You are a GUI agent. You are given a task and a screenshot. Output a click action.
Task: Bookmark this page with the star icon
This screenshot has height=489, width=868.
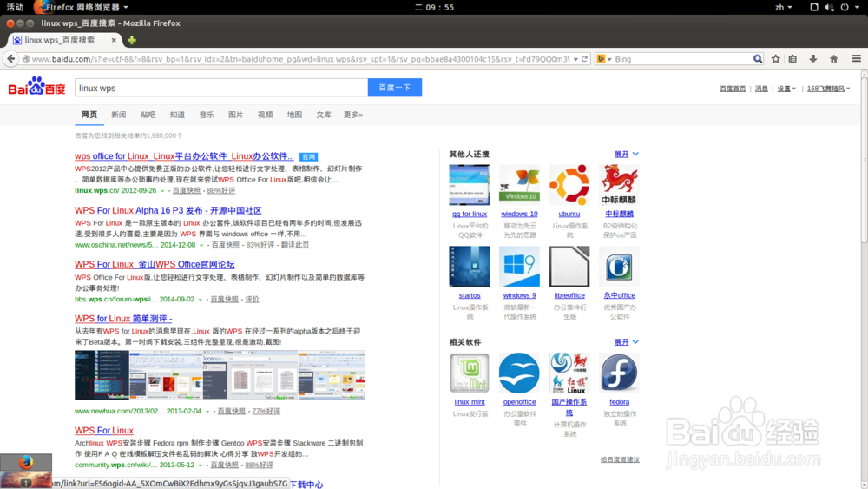[x=775, y=59]
